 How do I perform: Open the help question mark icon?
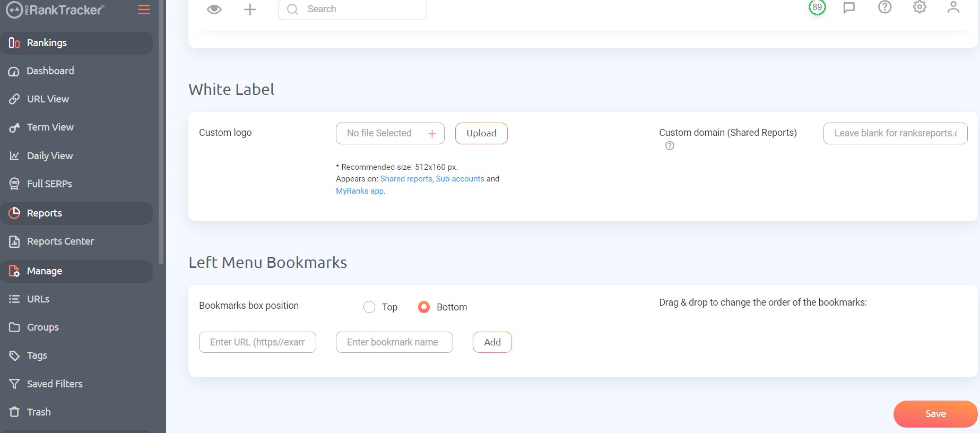(x=884, y=7)
